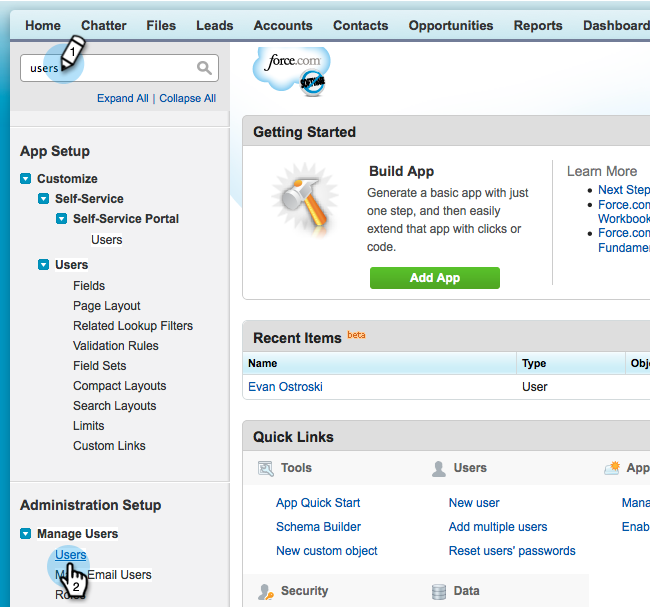Click the Data database icon
The image size is (651, 607).
pyautogui.click(x=438, y=592)
